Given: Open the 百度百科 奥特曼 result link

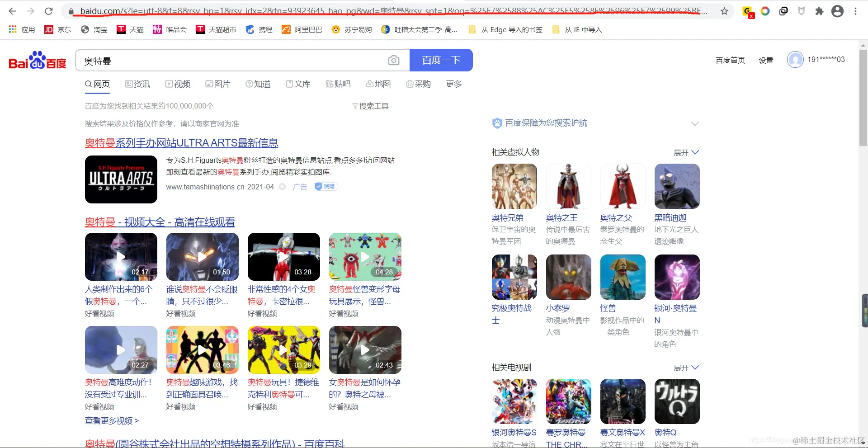Looking at the screenshot, I should pos(215,443).
